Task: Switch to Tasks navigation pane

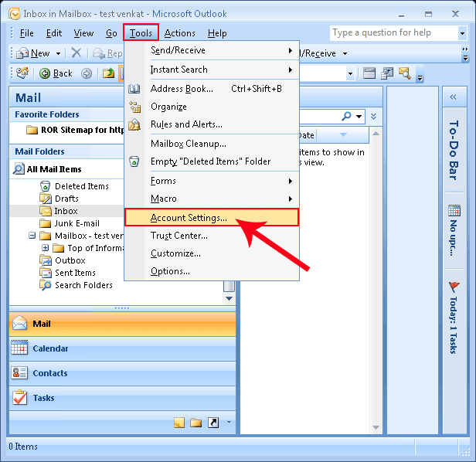Action: click(x=122, y=398)
